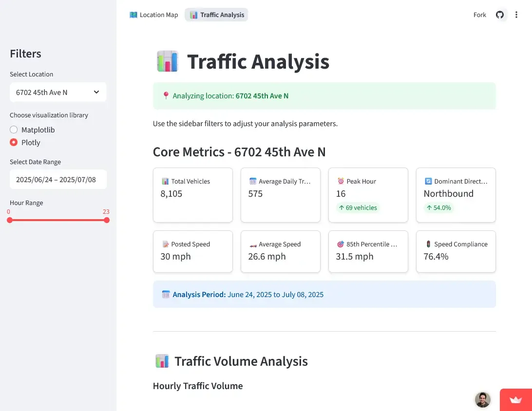Switch to the Traffic Analysis tab
The image size is (532, 411).
coord(216,15)
